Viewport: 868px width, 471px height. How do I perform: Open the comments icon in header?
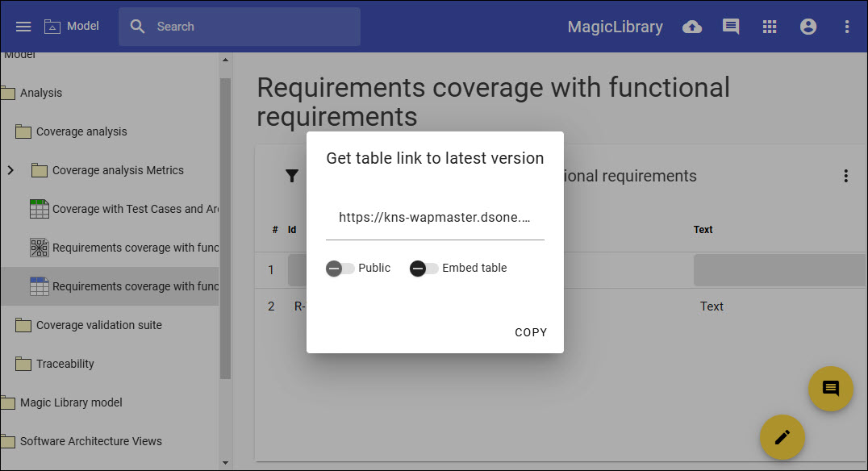[x=731, y=27]
